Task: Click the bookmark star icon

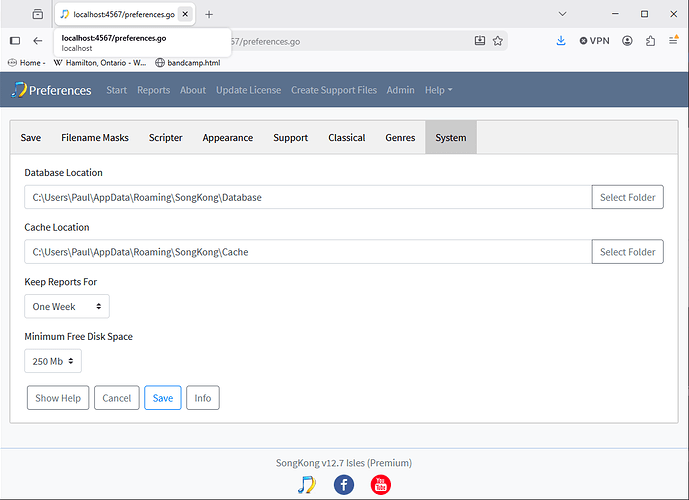Action: point(497,41)
